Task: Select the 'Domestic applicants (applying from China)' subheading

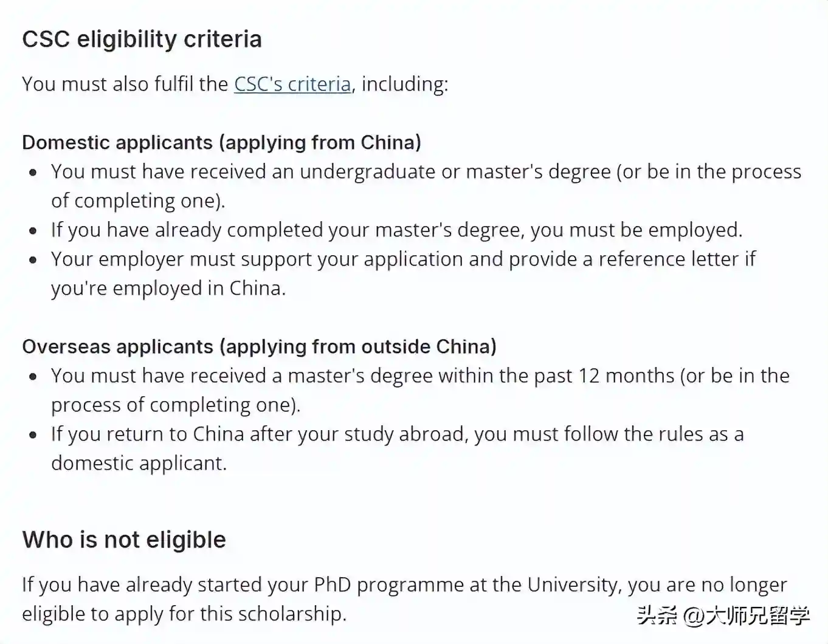Action: tap(221, 142)
